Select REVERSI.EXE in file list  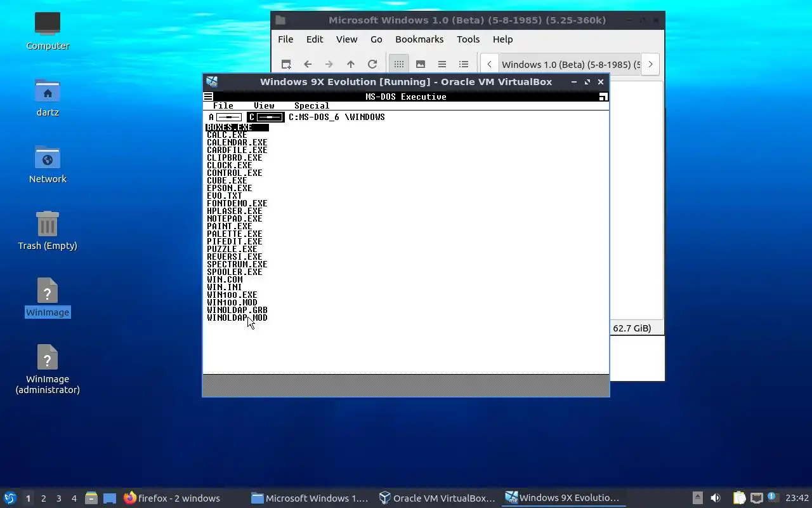pos(234,257)
